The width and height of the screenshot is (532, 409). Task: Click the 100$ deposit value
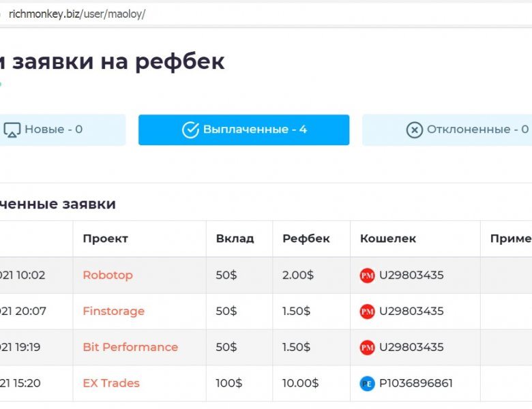[229, 383]
